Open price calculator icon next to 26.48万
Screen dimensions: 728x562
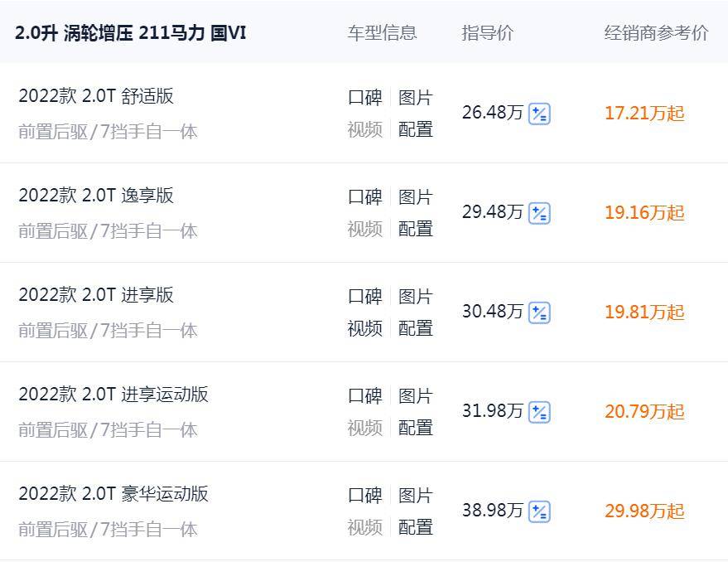click(539, 114)
